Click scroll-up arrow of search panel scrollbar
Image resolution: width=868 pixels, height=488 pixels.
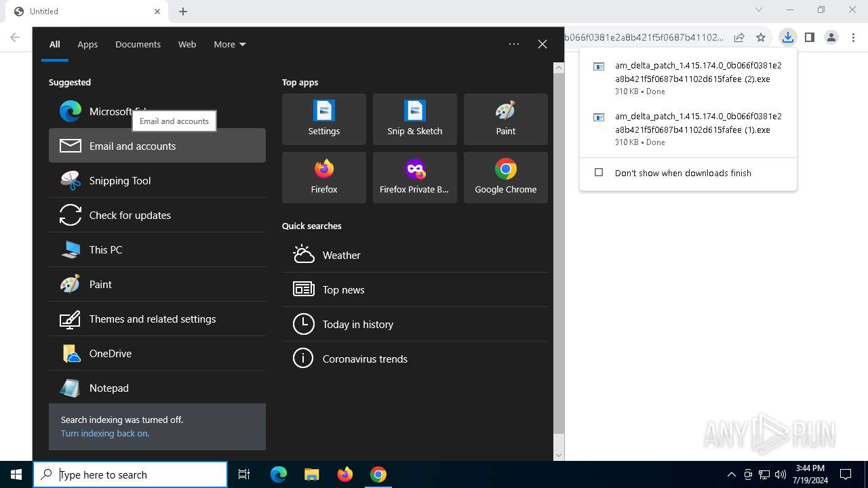pos(559,68)
